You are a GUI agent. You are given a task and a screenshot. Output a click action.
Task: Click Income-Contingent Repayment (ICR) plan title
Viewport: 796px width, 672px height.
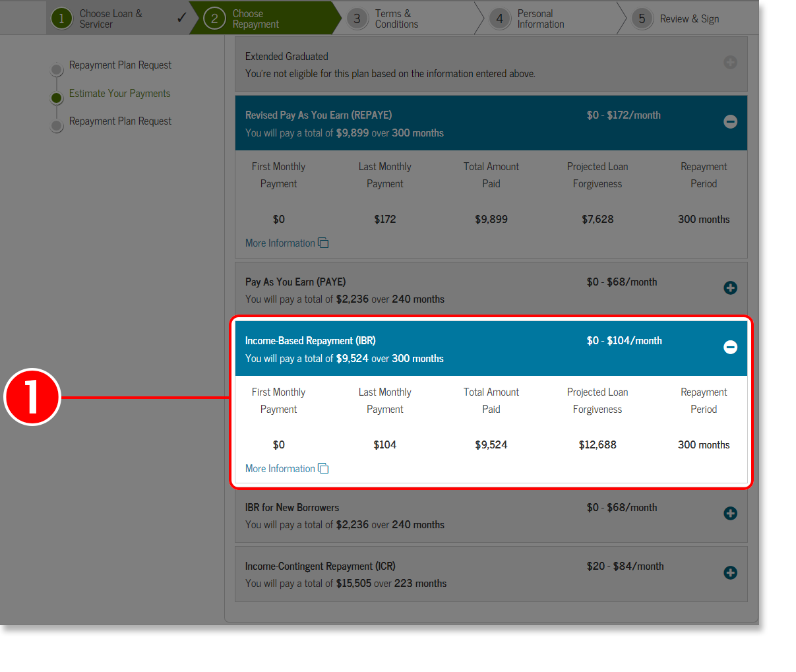pos(321,566)
